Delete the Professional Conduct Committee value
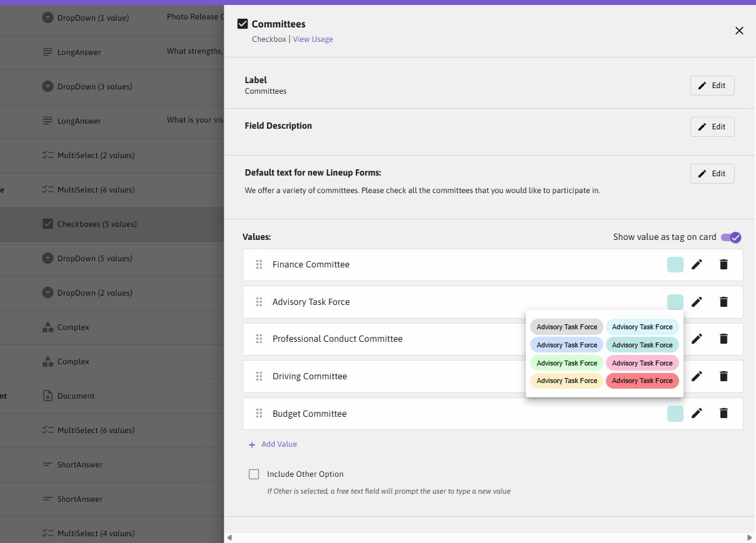Image resolution: width=756 pixels, height=543 pixels. 723,339
